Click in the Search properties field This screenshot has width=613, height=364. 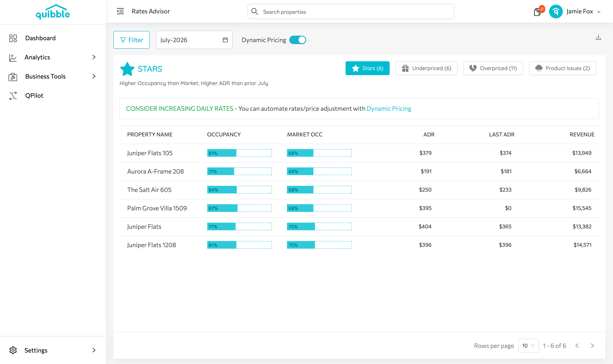351,11
